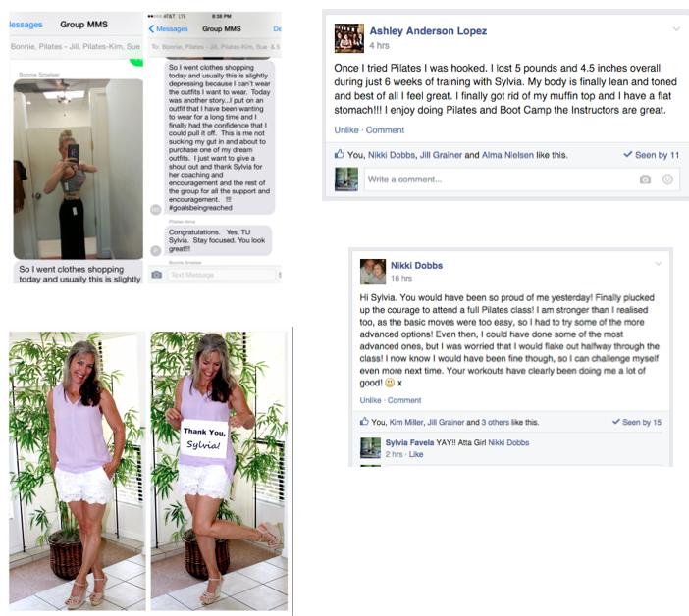Image resolution: width=689 pixels, height=616 pixels.
Task: Click Alma Nielsen's name in likes
Action: click(x=507, y=155)
